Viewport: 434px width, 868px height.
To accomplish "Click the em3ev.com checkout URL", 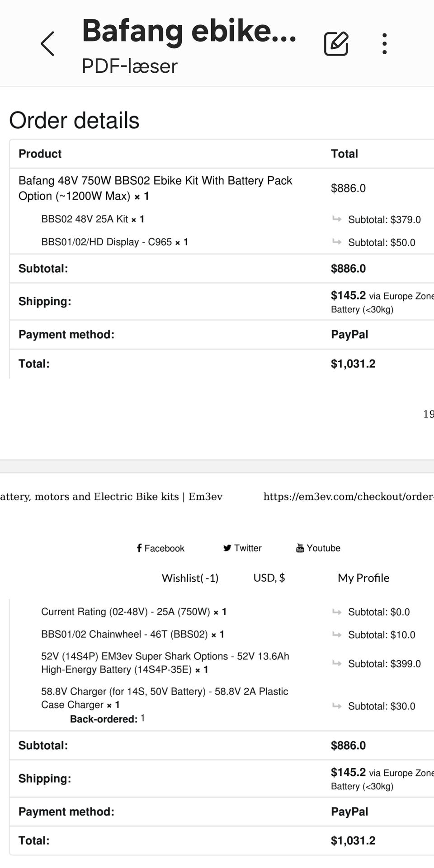I will tap(348, 496).
